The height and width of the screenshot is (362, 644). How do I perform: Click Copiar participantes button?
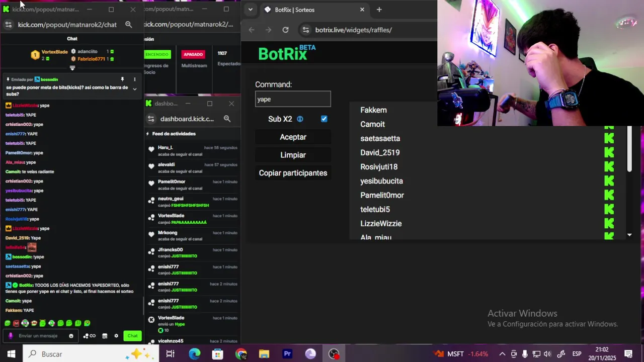tap(293, 173)
